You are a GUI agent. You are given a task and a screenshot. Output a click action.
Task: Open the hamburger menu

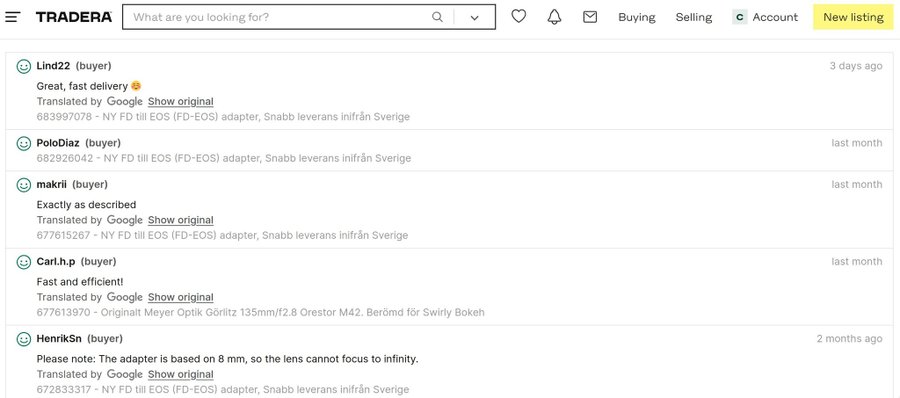[13, 17]
